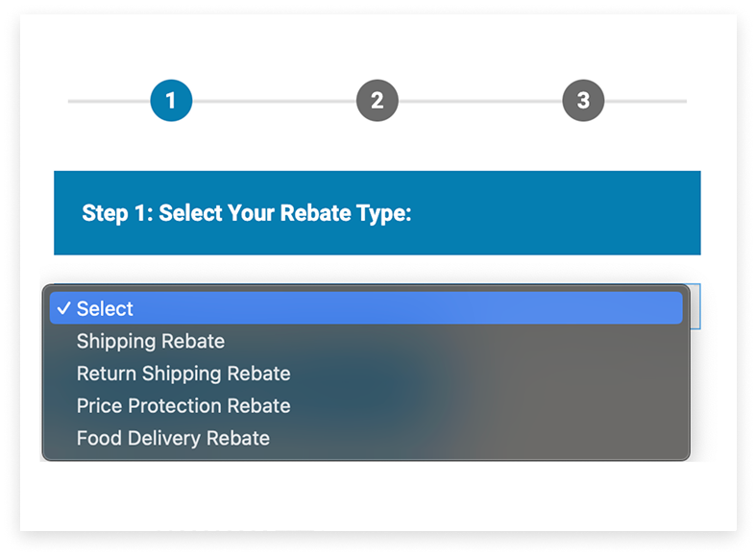Image resolution: width=756 pixels, height=556 pixels.
Task: Click the rebate type select box edge
Action: (x=695, y=306)
